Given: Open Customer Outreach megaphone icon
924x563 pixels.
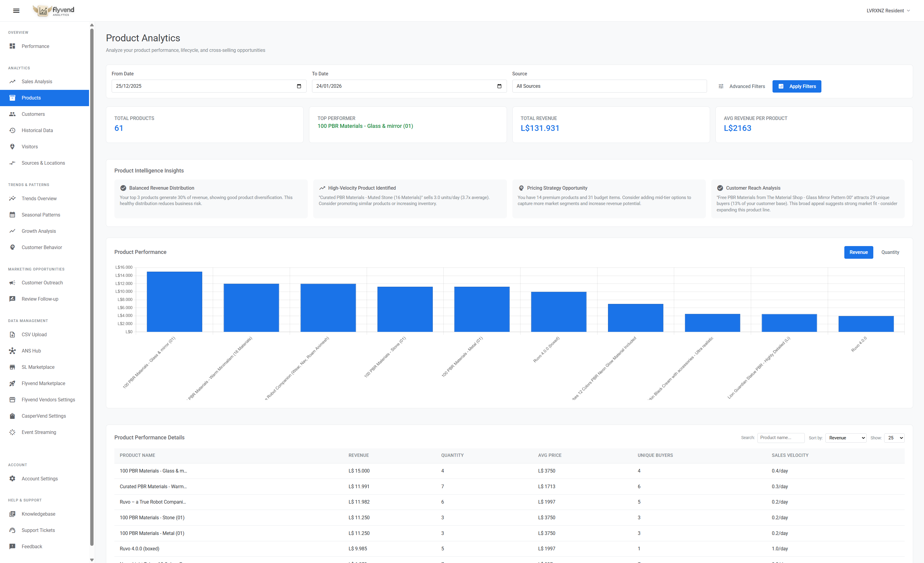Looking at the screenshot, I should click(x=12, y=283).
